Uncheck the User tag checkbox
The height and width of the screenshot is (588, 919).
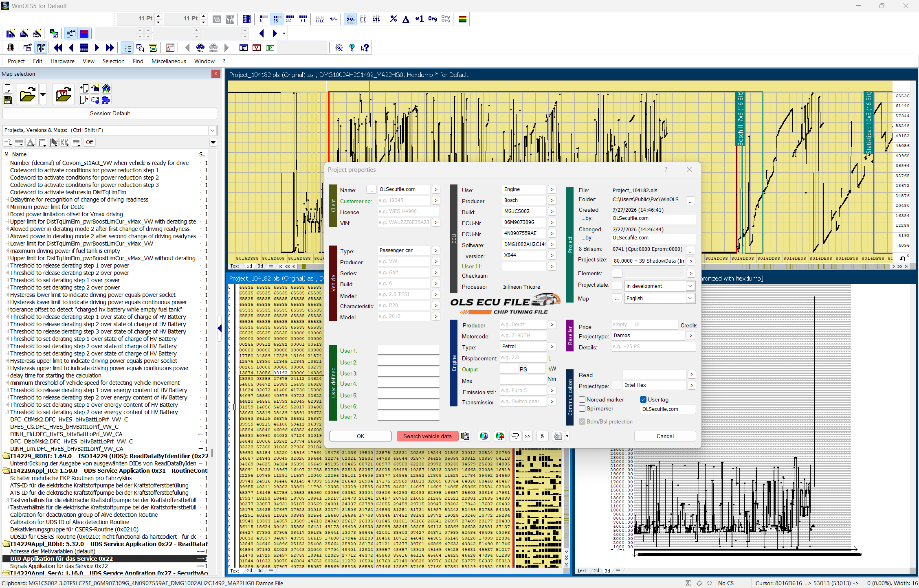click(643, 399)
